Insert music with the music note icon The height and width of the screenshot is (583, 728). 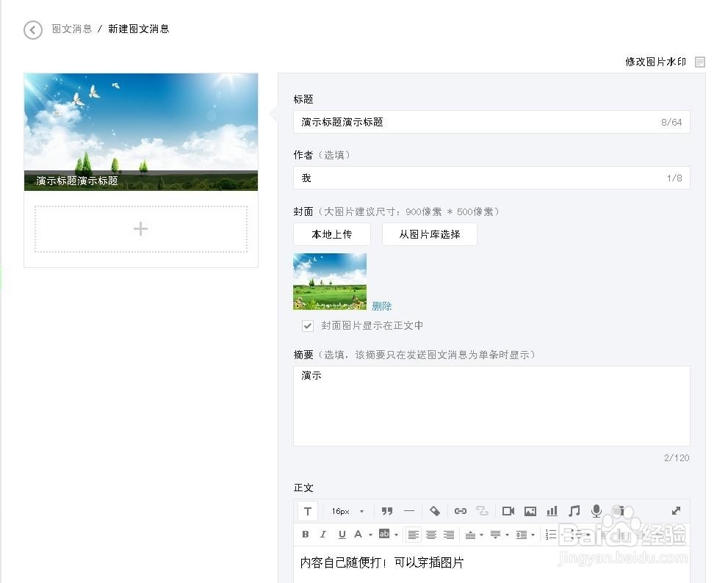point(574,511)
